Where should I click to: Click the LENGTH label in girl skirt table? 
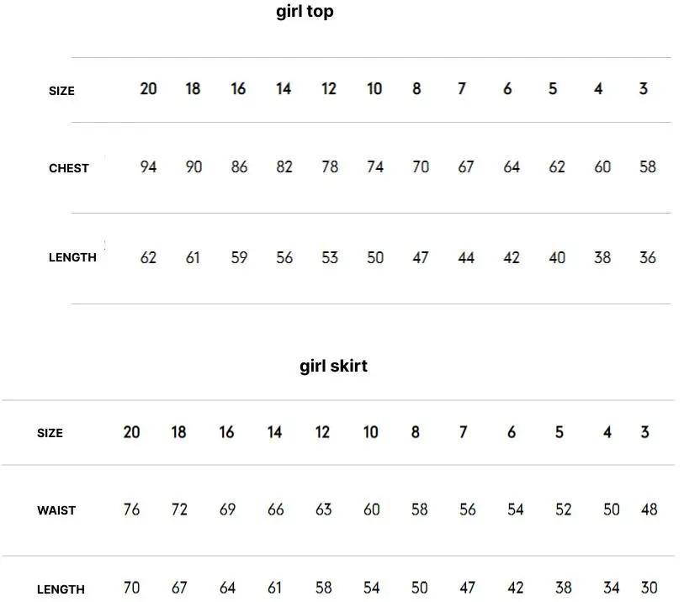[61, 589]
